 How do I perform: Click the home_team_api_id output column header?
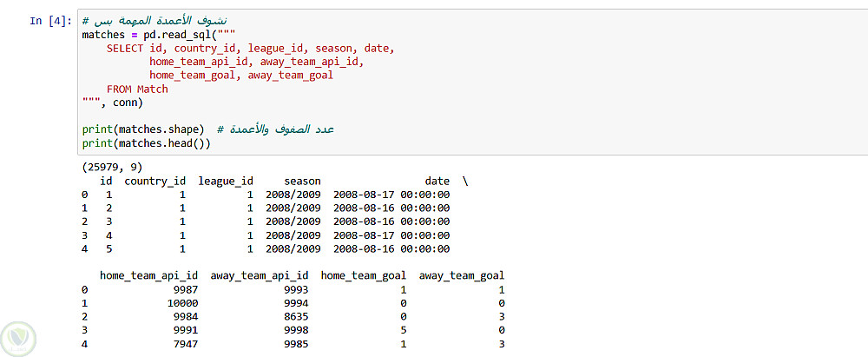pos(149,275)
